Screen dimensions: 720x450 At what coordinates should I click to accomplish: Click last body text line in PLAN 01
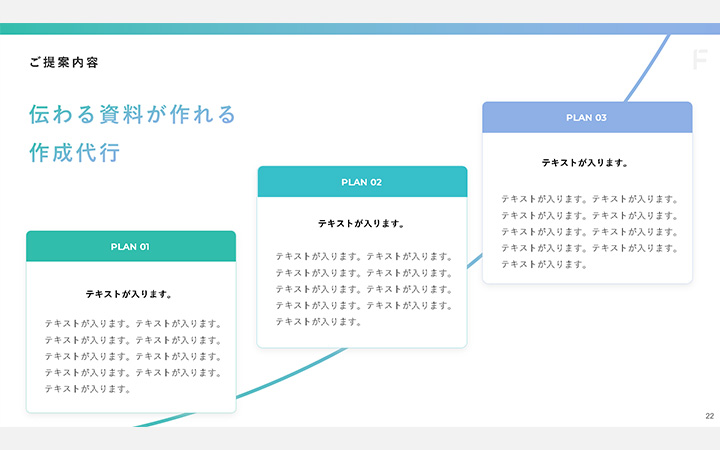coord(88,389)
